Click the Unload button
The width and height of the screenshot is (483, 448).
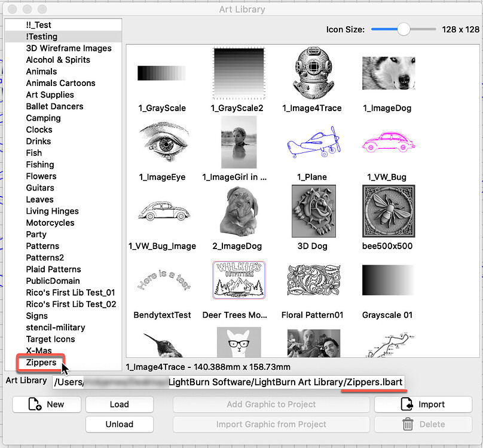click(x=120, y=424)
